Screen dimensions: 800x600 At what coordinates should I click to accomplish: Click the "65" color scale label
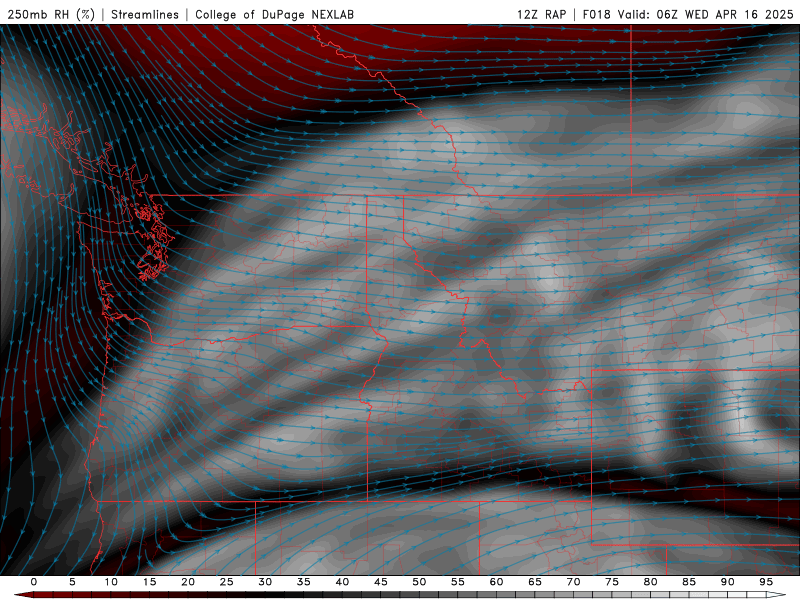tap(535, 582)
